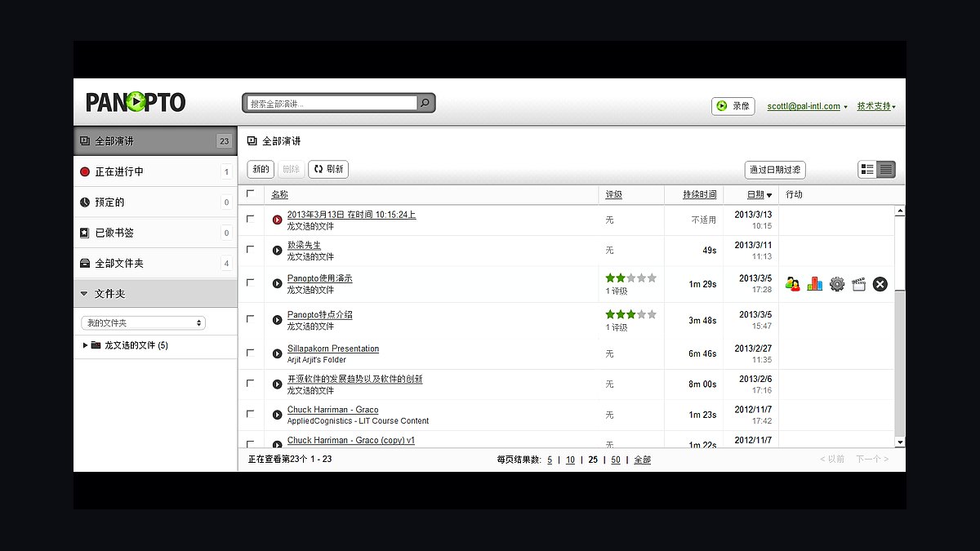
Task: Click the 录像 record button
Action: 733,106
